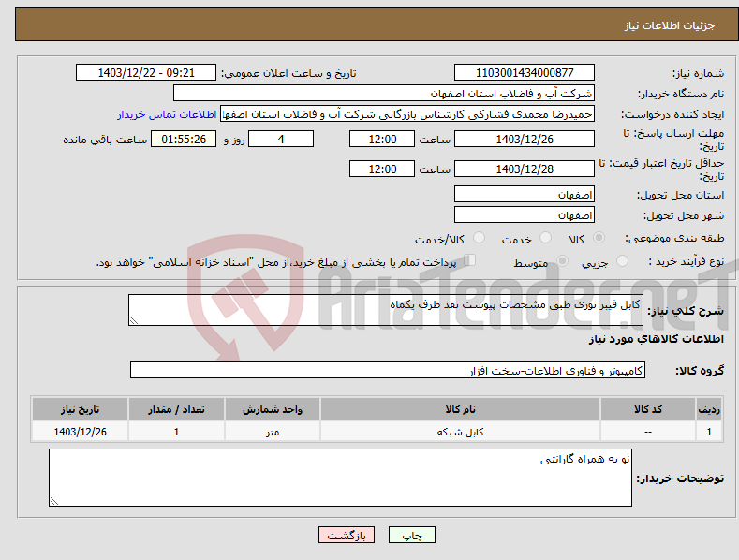Click the response deadline time 12:00 field
Image resolution: width=739 pixels, height=560 pixels.
pos(382,139)
